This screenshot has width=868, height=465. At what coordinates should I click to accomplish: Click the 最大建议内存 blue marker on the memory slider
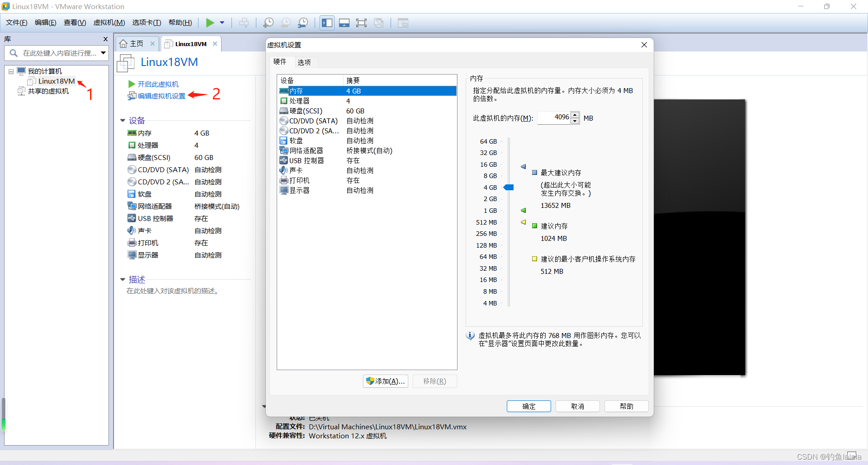(x=523, y=166)
